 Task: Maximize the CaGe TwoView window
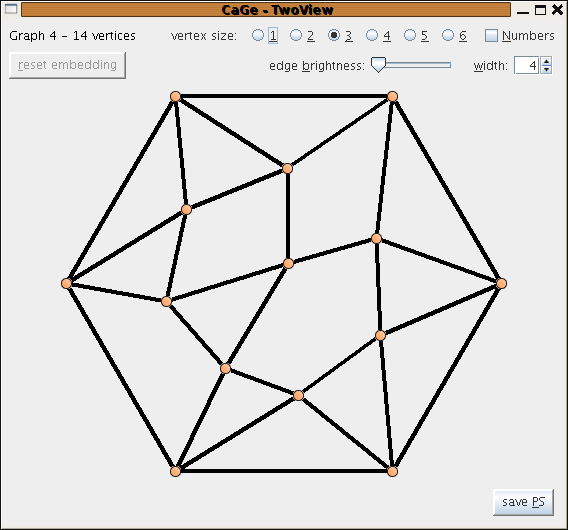click(x=540, y=10)
